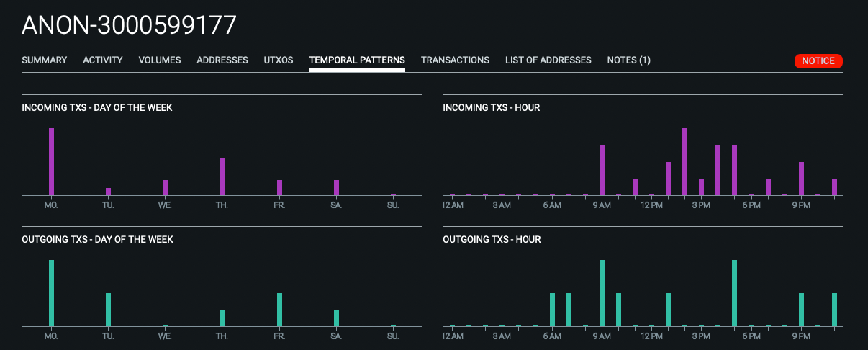868x350 pixels.
Task: Click the ANON-3000599177 entity title
Action: tap(129, 25)
